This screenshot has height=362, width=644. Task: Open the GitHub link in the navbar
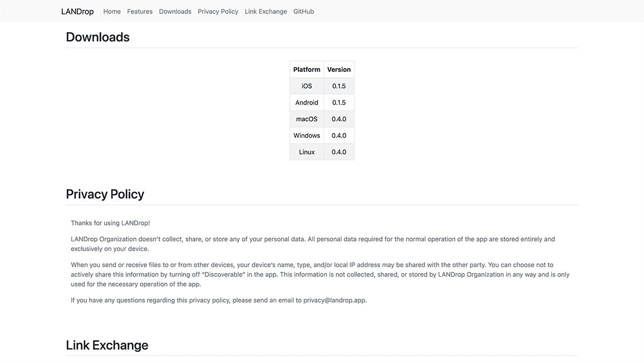click(304, 11)
